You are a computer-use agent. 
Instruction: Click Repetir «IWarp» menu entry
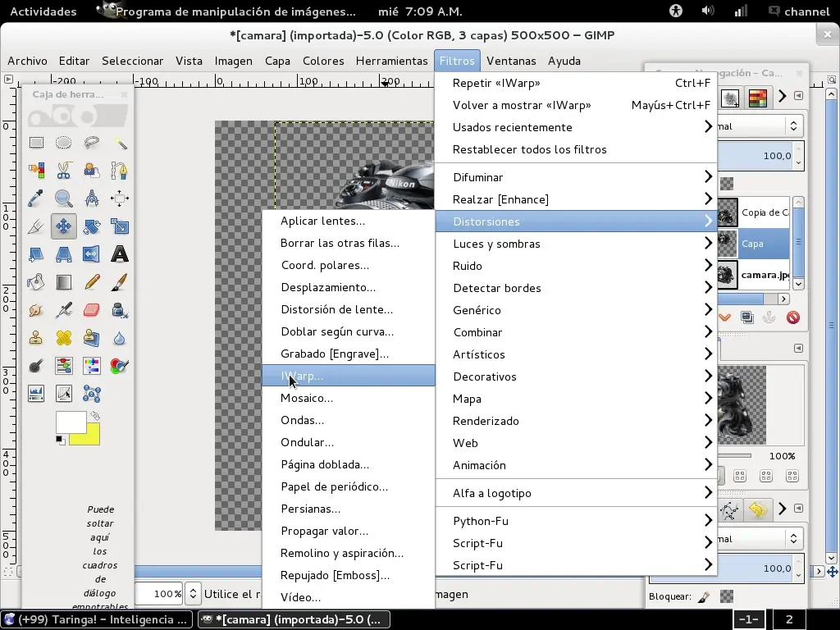577,83
